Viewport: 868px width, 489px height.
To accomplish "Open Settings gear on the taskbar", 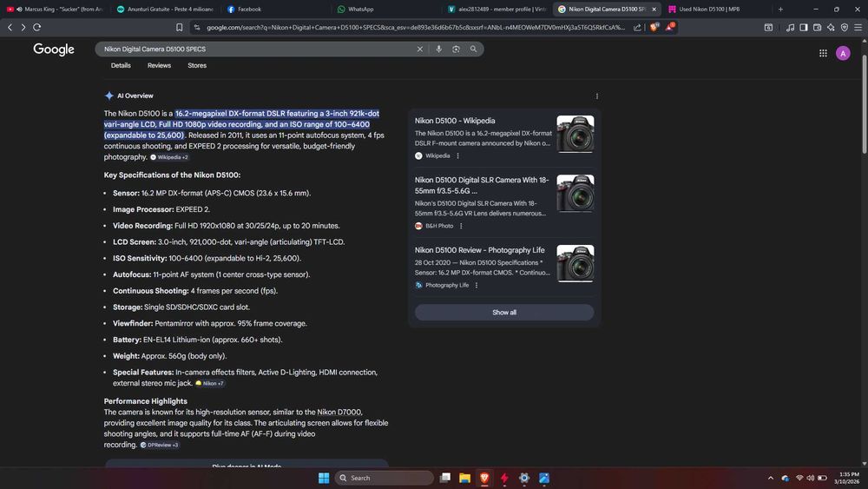I will point(524,478).
